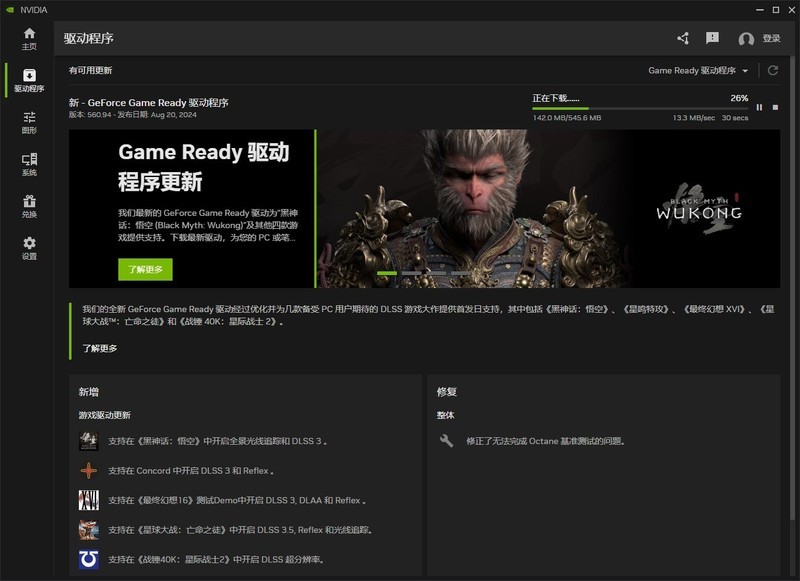
Task: Click the Concord game icon
Action: click(89, 470)
